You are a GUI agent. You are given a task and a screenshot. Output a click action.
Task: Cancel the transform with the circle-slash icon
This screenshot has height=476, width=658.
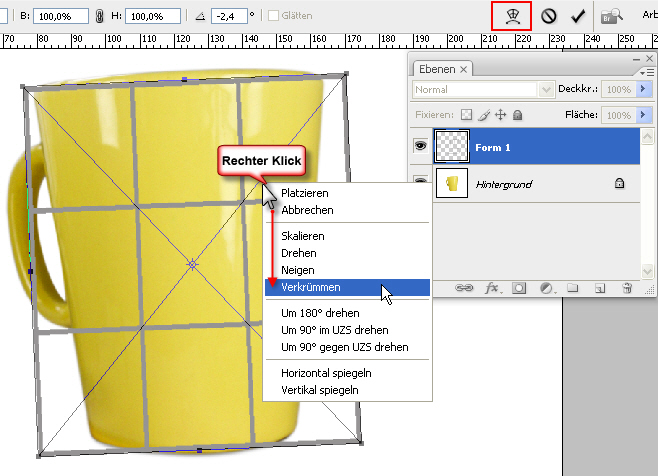[549, 17]
